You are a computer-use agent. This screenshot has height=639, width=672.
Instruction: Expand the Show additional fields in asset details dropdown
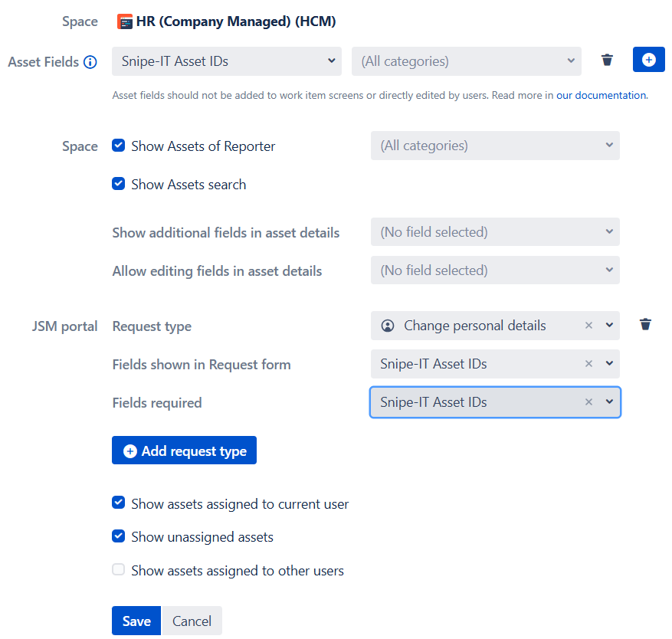[494, 232]
